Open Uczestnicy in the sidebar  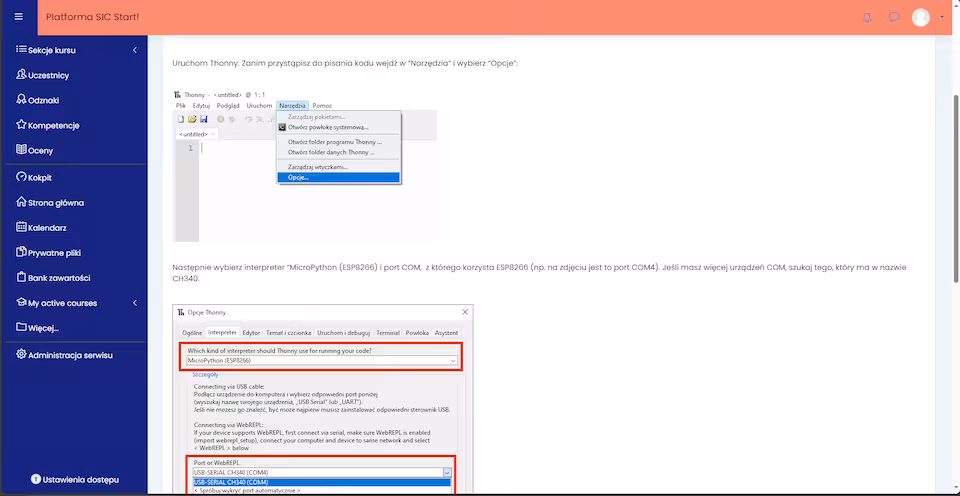click(48, 75)
